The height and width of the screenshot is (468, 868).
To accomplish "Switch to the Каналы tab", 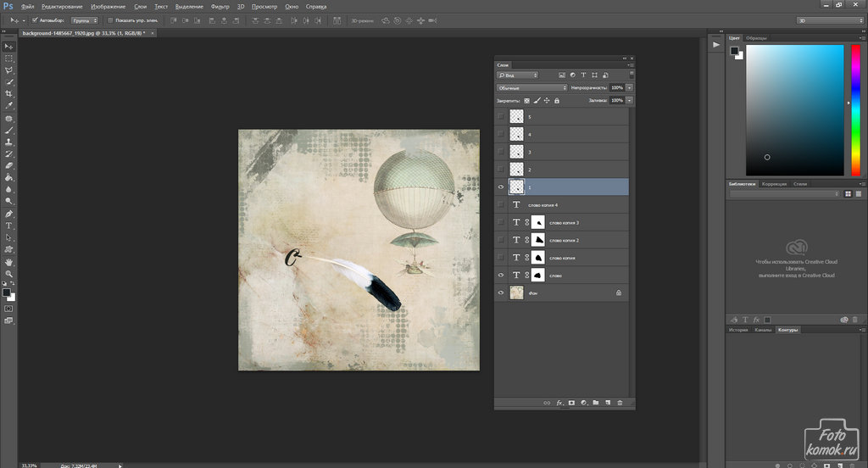I will tap(762, 329).
